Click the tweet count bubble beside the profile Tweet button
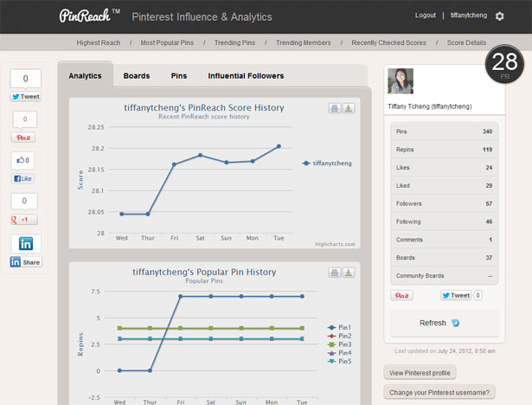532x405 pixels. click(x=478, y=295)
